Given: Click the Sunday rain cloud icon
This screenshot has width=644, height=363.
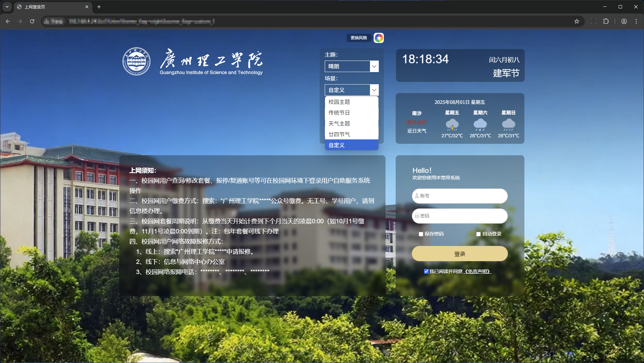Looking at the screenshot, I should tap(509, 124).
